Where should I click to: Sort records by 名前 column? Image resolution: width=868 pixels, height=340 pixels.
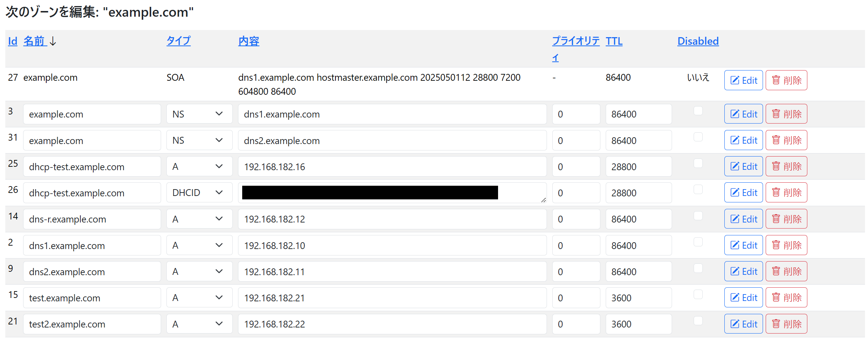point(35,41)
